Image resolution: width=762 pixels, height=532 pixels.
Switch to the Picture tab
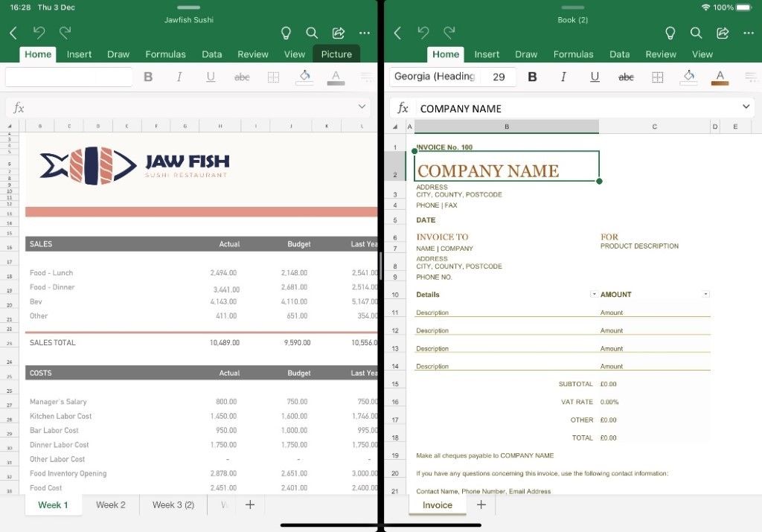[336, 54]
